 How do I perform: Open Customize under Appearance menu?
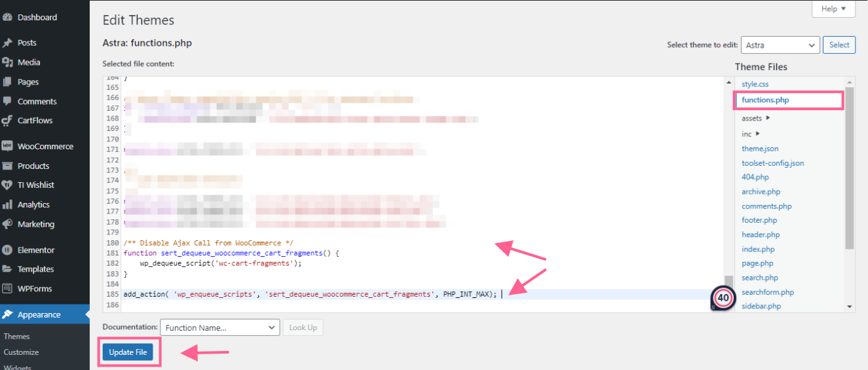pyautogui.click(x=21, y=352)
